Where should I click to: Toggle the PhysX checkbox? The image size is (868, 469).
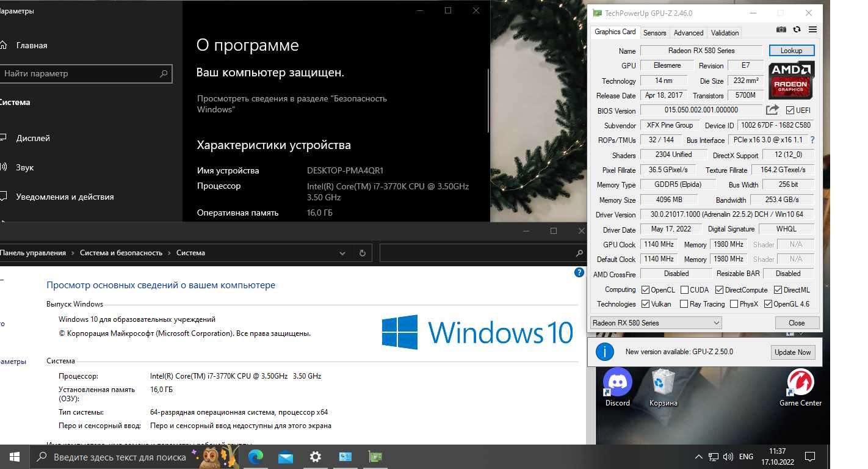click(734, 304)
